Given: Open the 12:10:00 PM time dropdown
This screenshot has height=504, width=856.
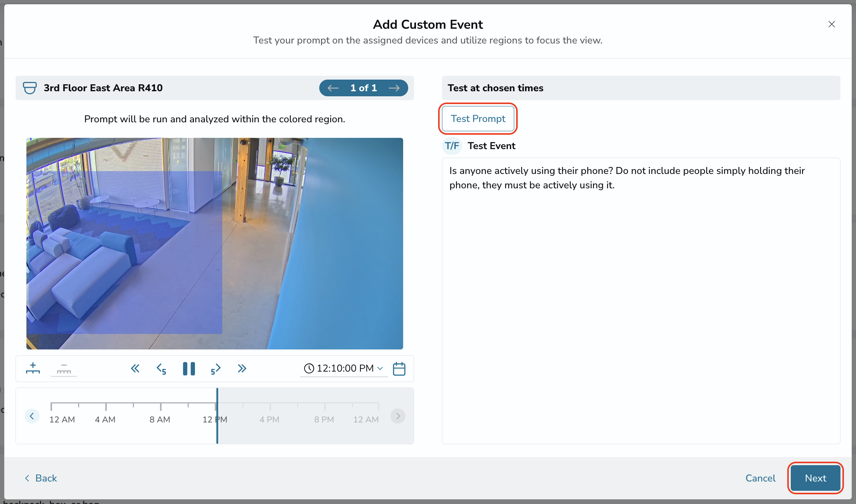Looking at the screenshot, I should 344,368.
